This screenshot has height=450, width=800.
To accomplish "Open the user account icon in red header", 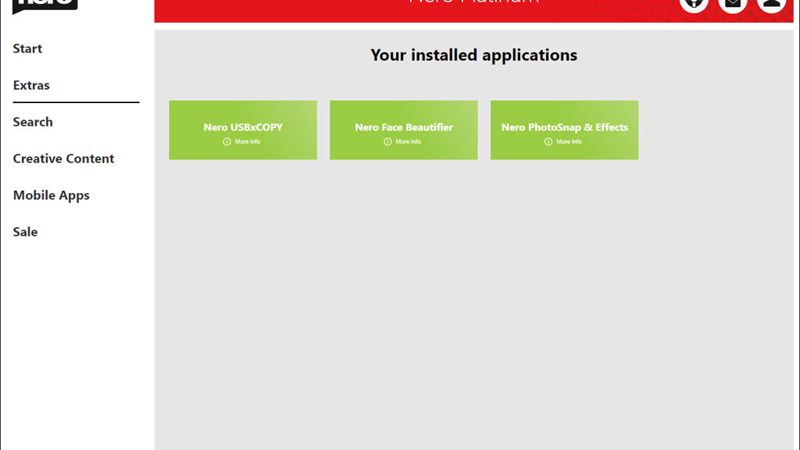I will pyautogui.click(x=771, y=4).
